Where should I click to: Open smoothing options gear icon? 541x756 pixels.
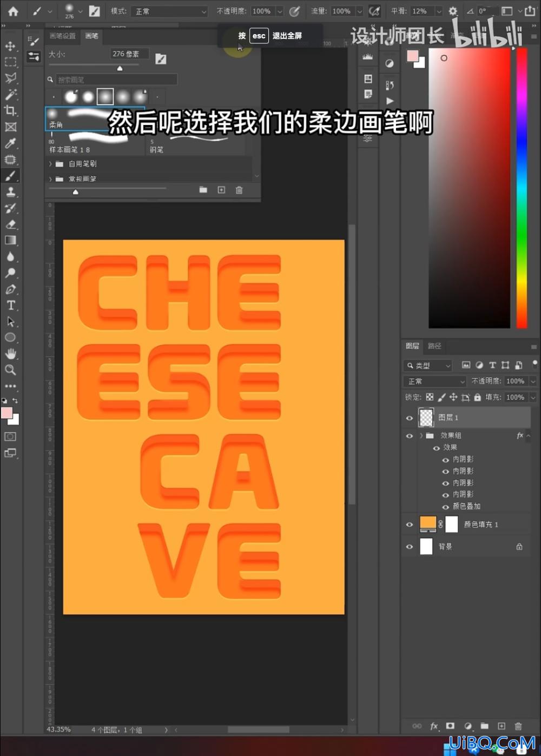pos(453,11)
